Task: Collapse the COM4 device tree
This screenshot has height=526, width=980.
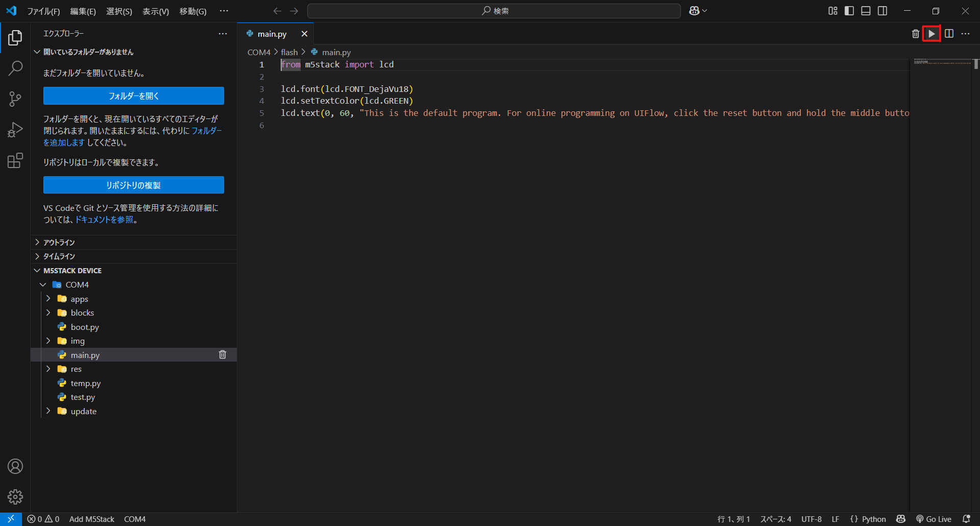Action: 43,284
